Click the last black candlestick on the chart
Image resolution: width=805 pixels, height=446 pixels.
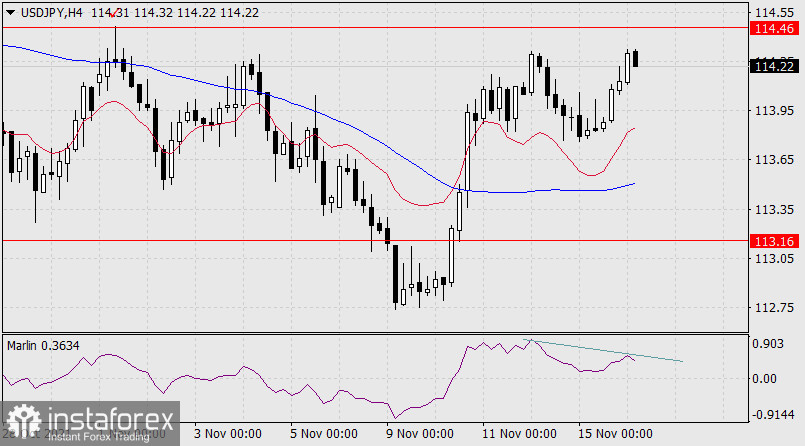(636, 58)
